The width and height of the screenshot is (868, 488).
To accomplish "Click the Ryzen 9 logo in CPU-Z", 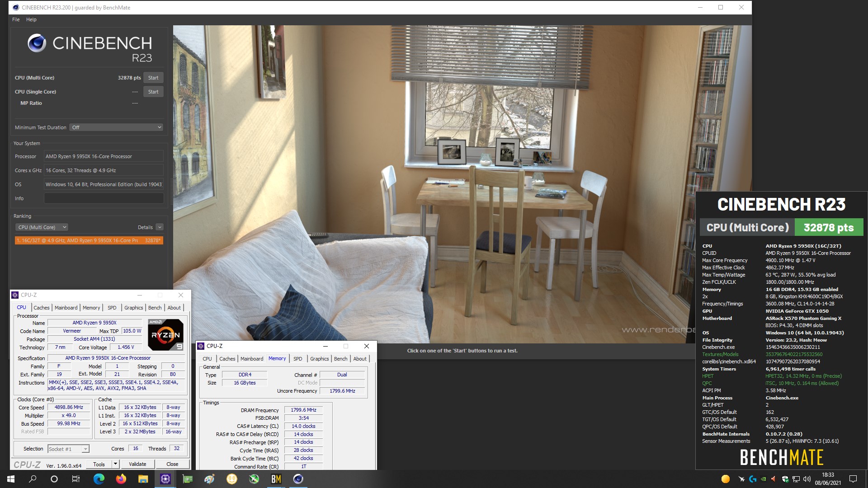I will coord(166,335).
